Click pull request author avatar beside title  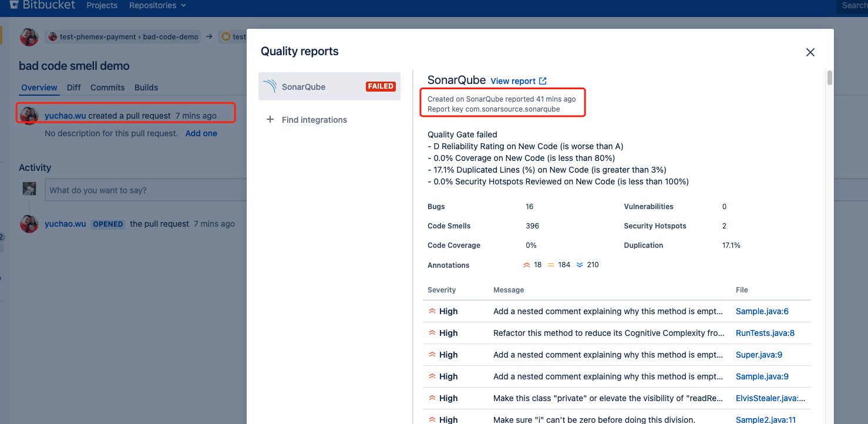pos(29,36)
